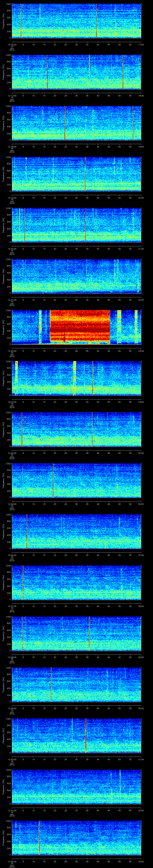Click the 33:00 end time label
Viewport: 153px width, 868px height.
(141, 861)
